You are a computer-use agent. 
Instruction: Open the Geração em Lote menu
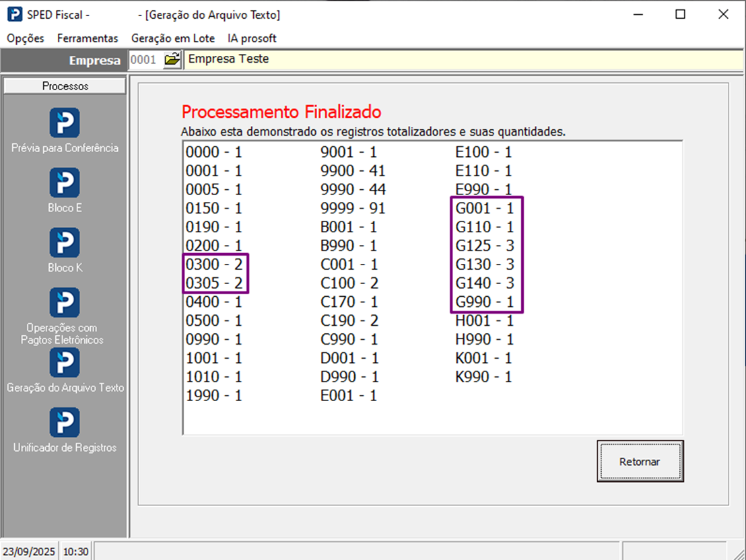pyautogui.click(x=172, y=38)
